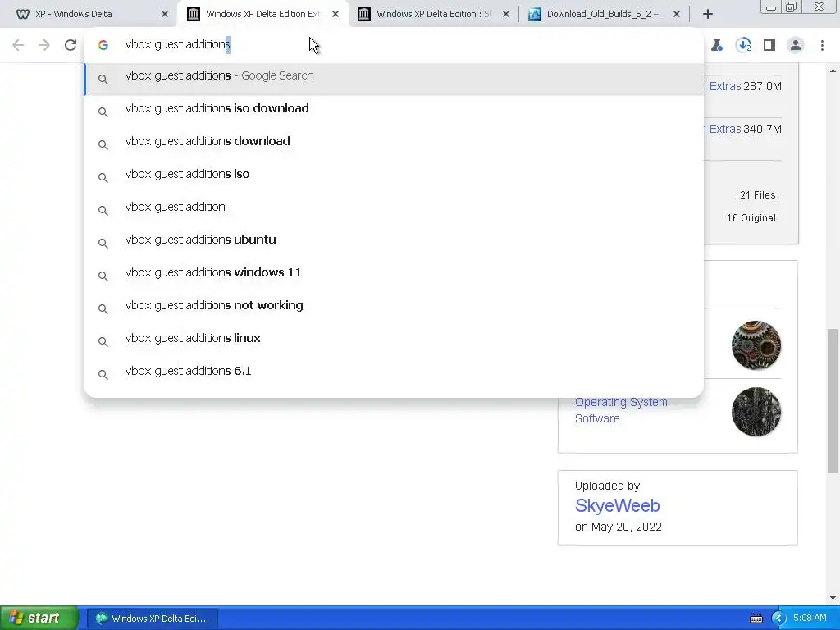Click Windows XP Delta Edi... taskbar button
Screen dimensions: 840x630
click(x=152, y=619)
